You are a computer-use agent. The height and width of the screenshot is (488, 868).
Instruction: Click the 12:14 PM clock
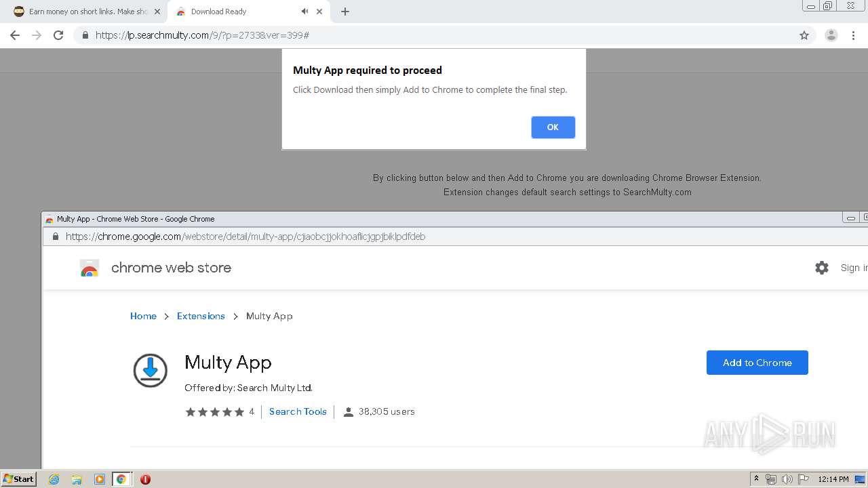pyautogui.click(x=833, y=479)
